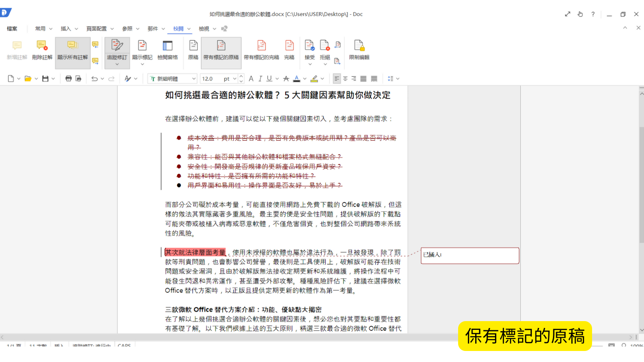Expand the new document dropdown arrow
Viewport: 644px width, 362px height.
click(19, 79)
